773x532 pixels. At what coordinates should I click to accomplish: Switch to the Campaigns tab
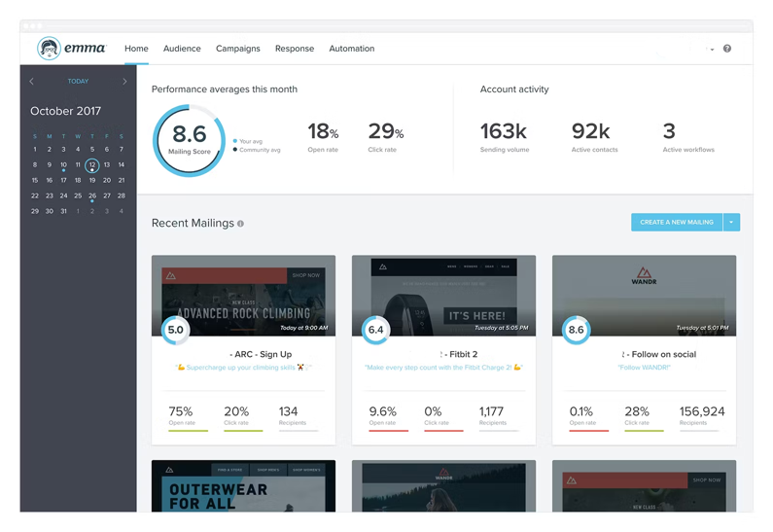pyautogui.click(x=238, y=49)
